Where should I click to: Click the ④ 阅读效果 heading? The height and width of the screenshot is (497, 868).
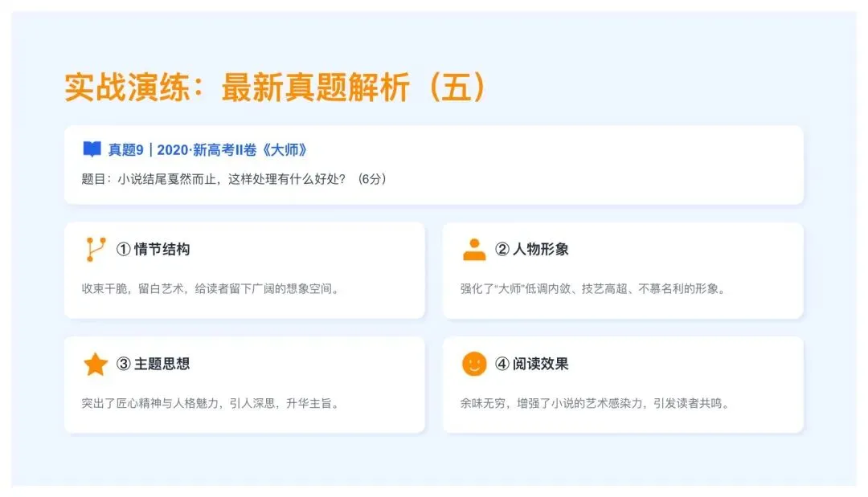tap(531, 364)
